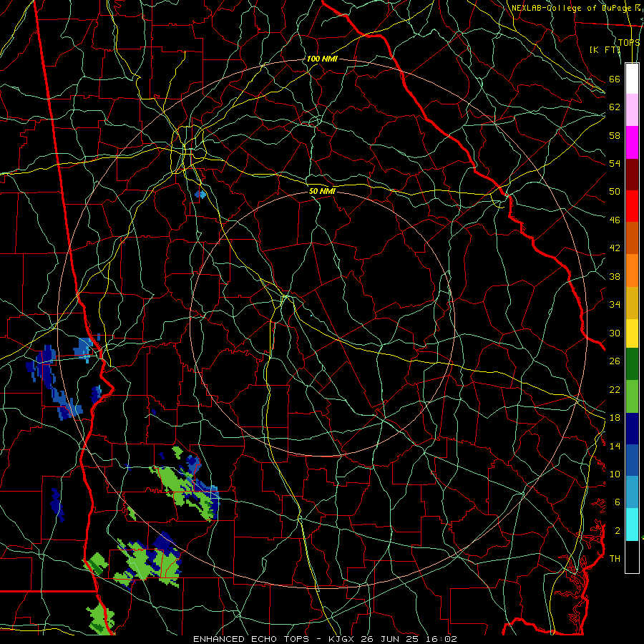
Task: Choose the bright yellow legend color band
Action: 632,333
